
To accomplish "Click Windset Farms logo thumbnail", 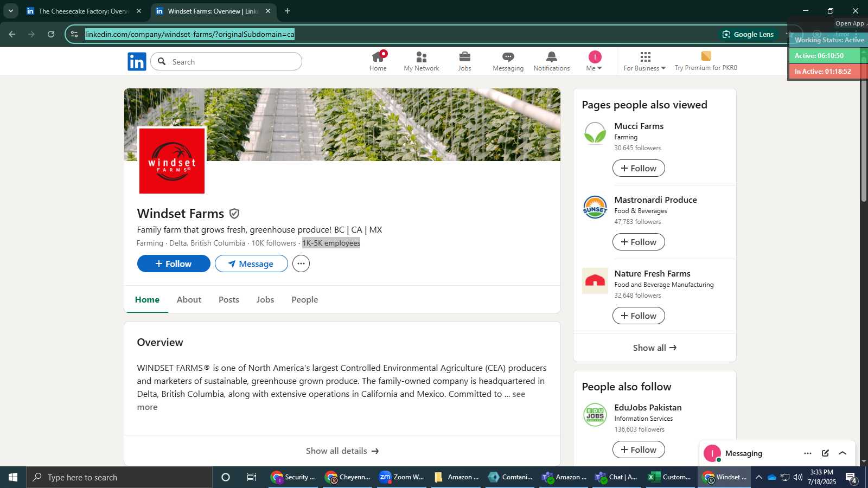I will click(172, 161).
